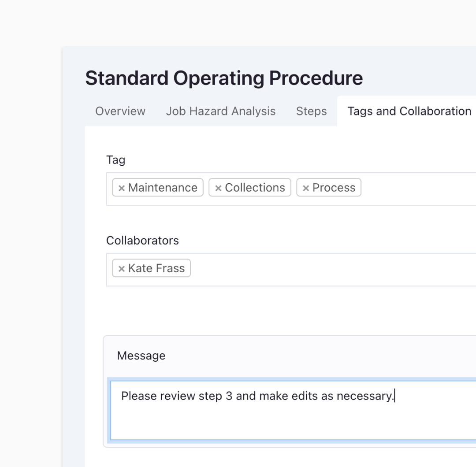476x467 pixels.
Task: Click the × on the Process chip
Action: [x=306, y=187]
